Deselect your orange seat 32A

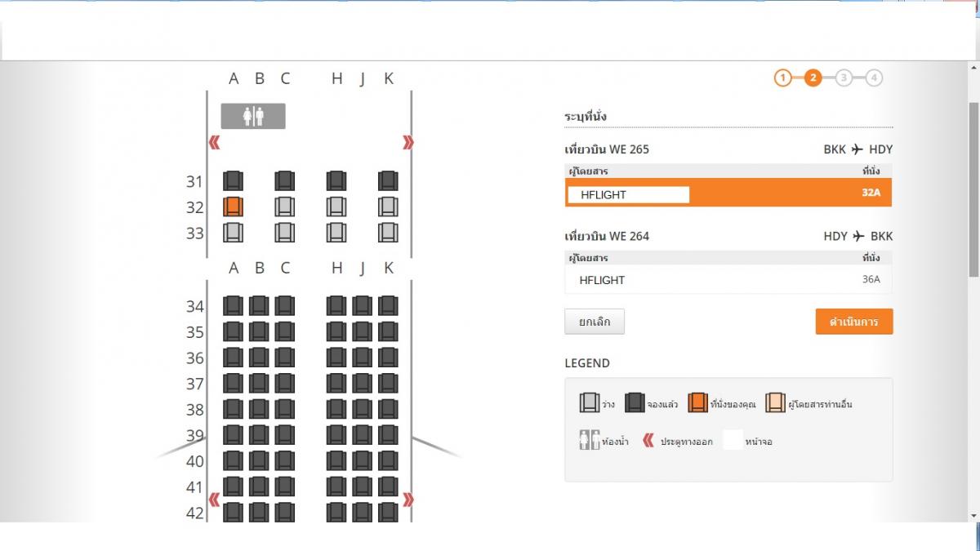tap(234, 207)
